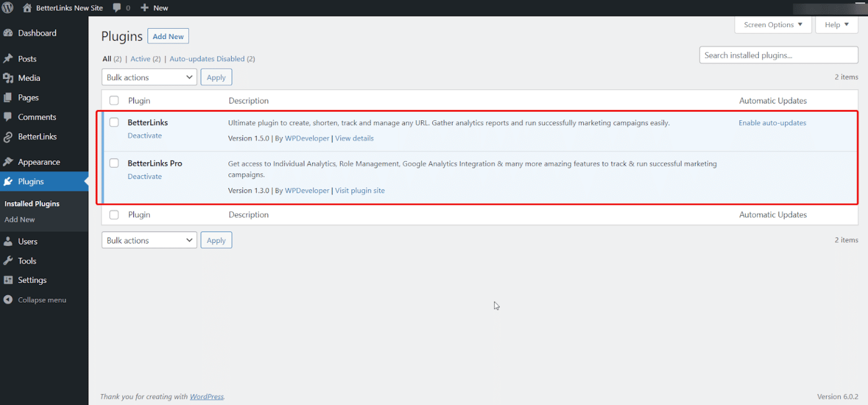Select the Appearance paintbrush icon
The width and height of the screenshot is (868, 405).
(8, 162)
